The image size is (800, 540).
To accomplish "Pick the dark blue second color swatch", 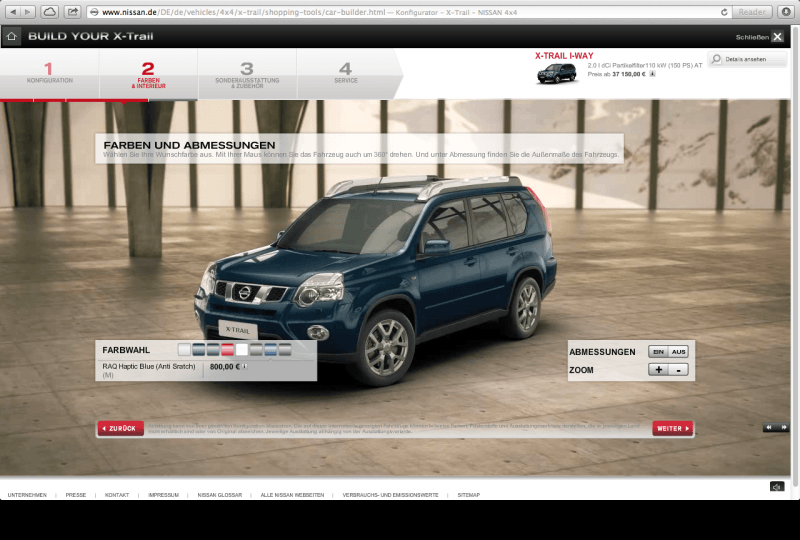I will click(198, 350).
